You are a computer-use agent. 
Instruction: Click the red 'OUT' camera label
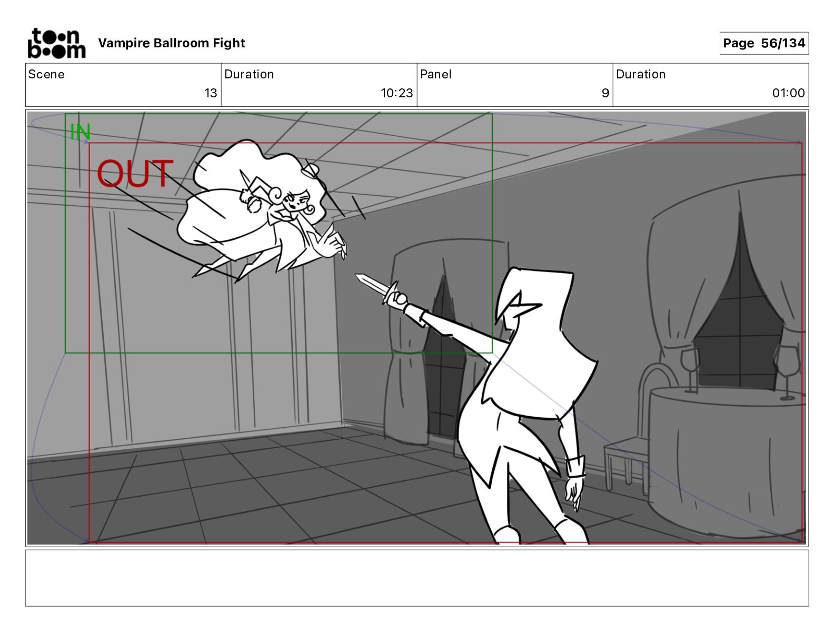point(135,174)
